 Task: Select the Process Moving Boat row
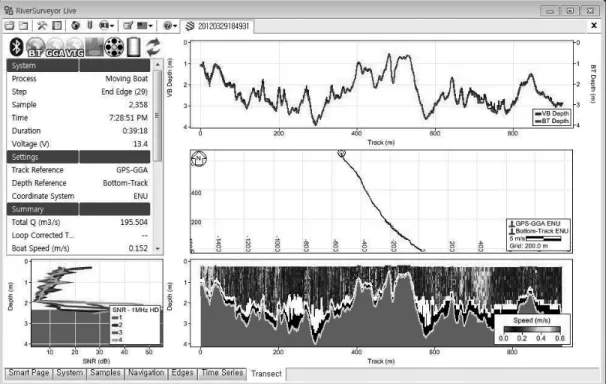(79, 79)
